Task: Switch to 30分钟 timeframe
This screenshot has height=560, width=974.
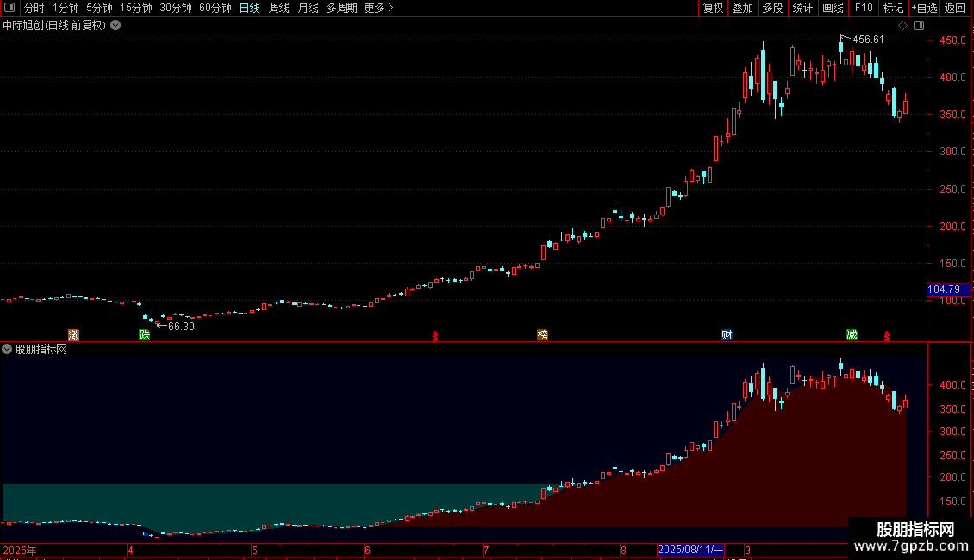Action: click(176, 8)
